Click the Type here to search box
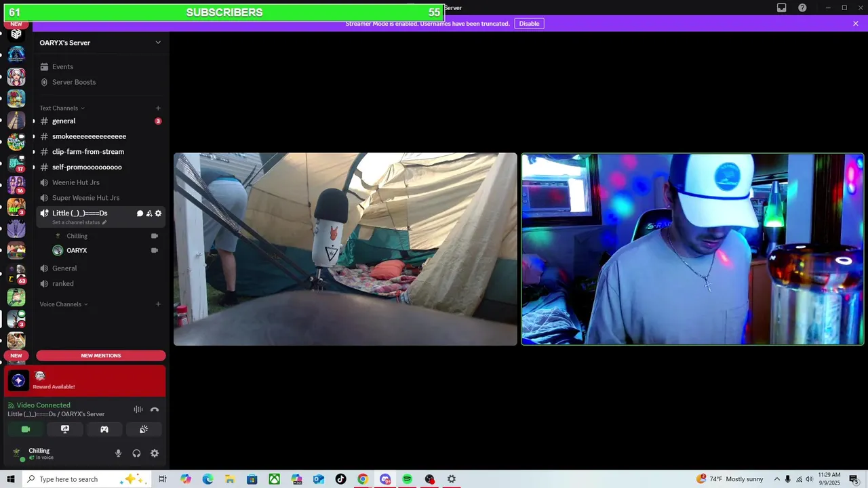 (x=87, y=479)
